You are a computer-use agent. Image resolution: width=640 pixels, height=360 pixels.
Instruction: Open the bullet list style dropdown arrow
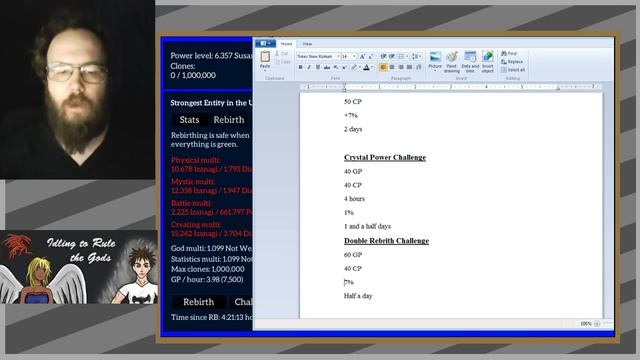click(x=407, y=56)
